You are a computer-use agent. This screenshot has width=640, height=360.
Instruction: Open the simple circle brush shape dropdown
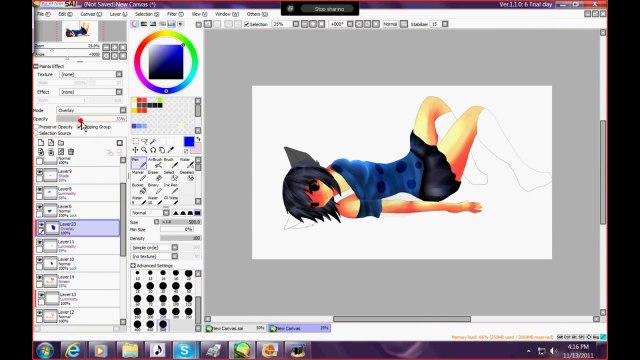154,247
